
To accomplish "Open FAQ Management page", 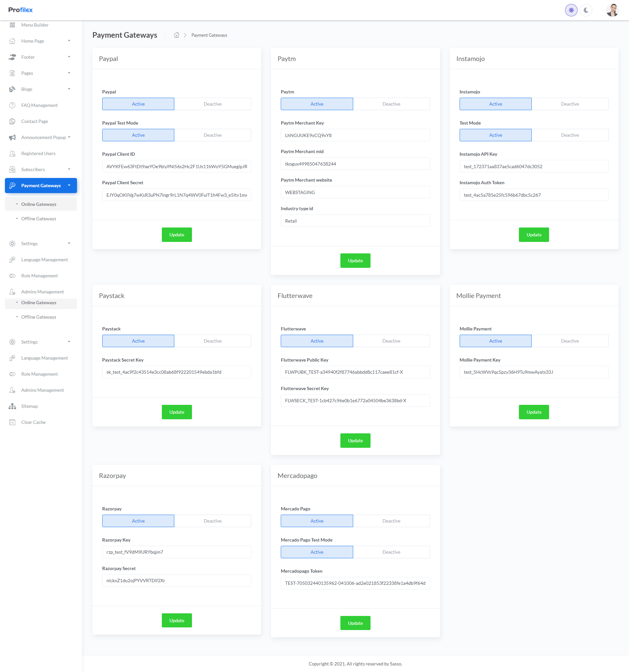I will tap(39, 105).
